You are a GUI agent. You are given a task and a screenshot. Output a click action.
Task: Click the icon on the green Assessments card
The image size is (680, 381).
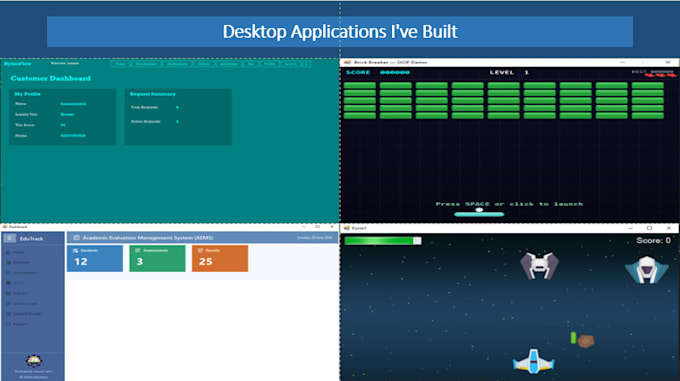tap(138, 251)
